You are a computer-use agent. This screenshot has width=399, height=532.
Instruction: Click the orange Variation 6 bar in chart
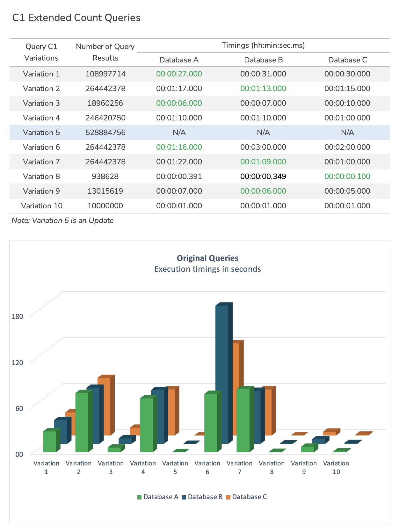(x=236, y=389)
